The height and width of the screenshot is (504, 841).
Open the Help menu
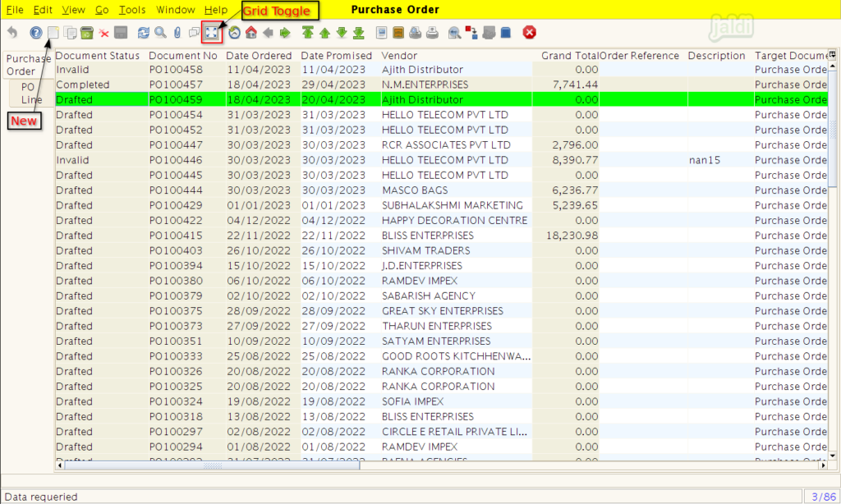pyautogui.click(x=216, y=10)
